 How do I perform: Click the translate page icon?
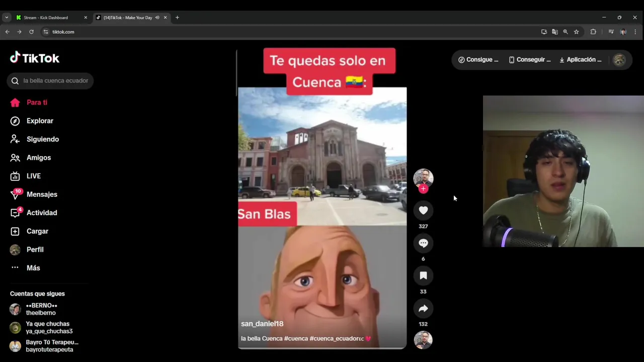click(554, 32)
